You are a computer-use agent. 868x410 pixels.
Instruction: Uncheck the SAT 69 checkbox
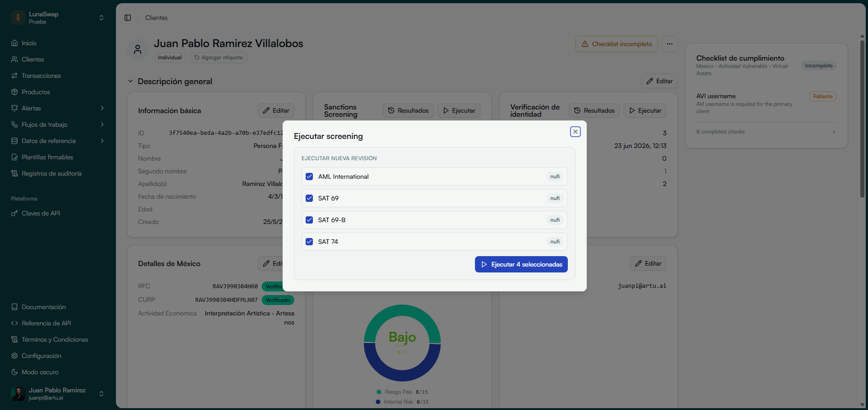click(309, 198)
